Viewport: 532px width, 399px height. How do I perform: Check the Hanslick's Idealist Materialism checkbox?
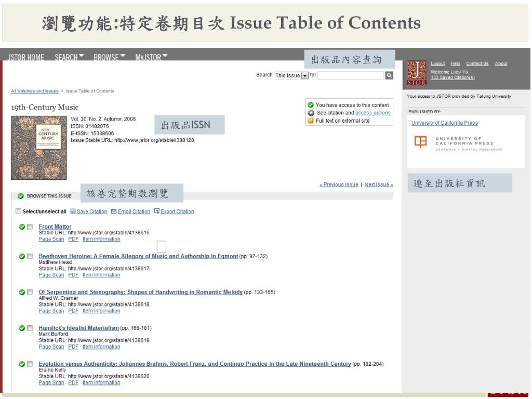coord(30,328)
